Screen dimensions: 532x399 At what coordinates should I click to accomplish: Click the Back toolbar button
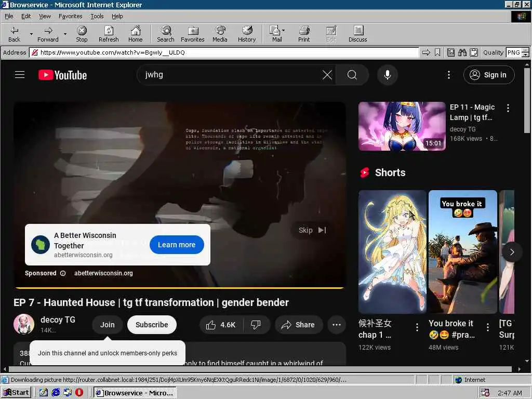(14, 34)
